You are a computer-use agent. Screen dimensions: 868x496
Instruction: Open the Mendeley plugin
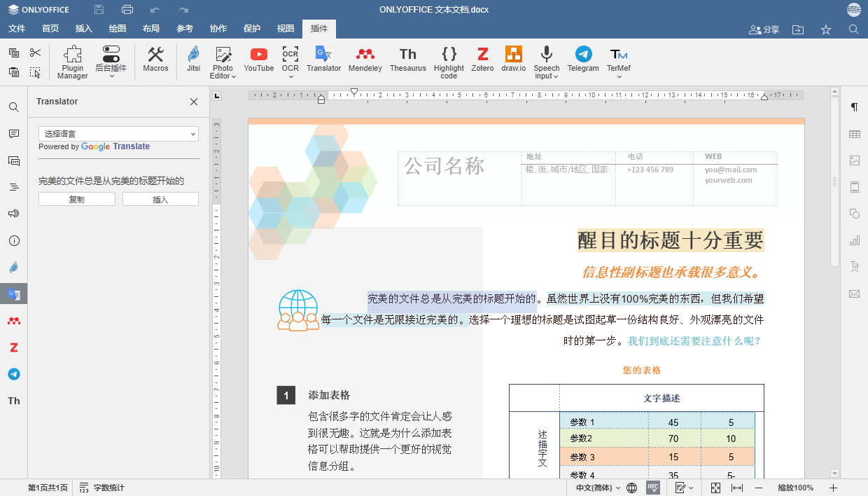coord(365,61)
